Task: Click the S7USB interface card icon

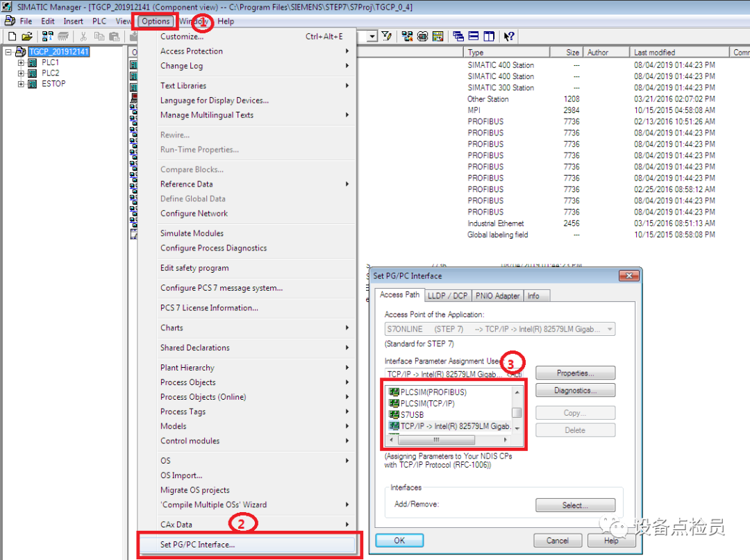Action: (x=394, y=415)
